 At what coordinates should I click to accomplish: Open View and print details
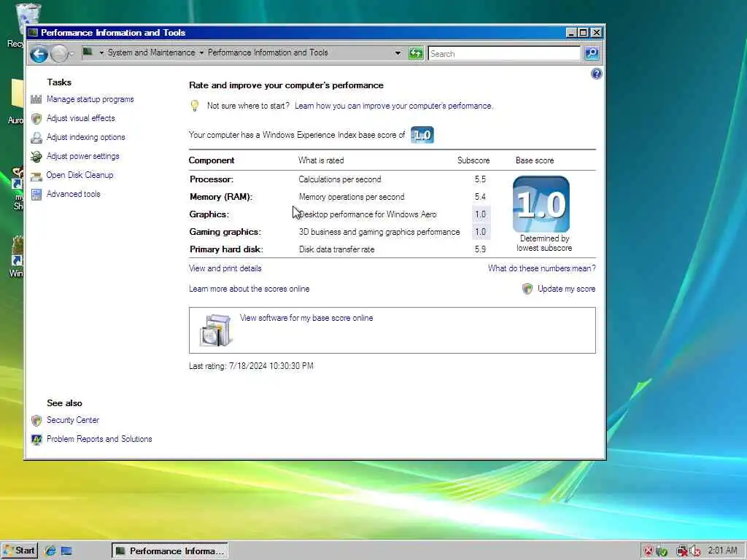tap(225, 268)
